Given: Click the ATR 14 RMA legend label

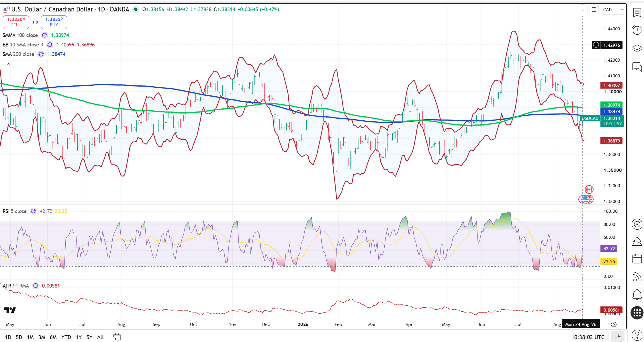Looking at the screenshot, I should pos(16,286).
